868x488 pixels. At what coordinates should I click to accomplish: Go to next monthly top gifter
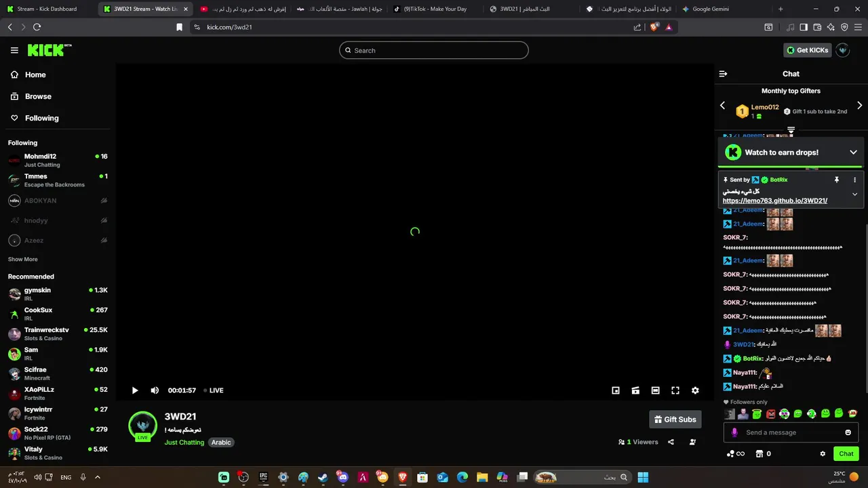pos(859,106)
